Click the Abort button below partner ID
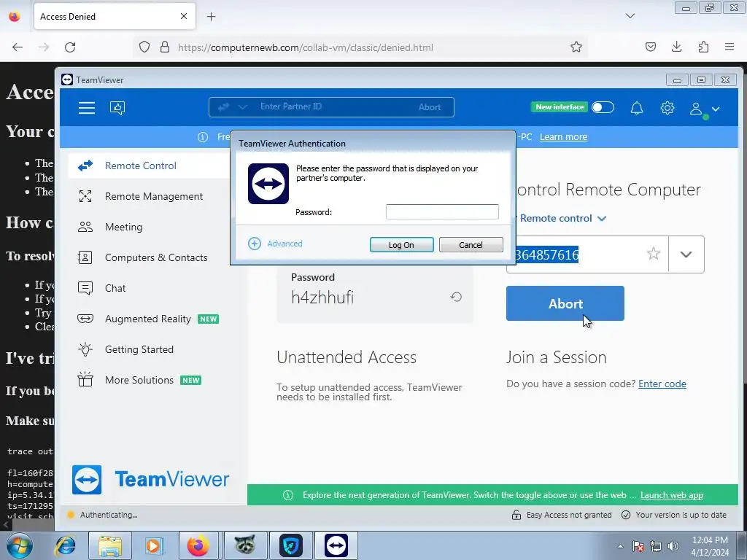Screen dimensions: 747x560 click(565, 303)
